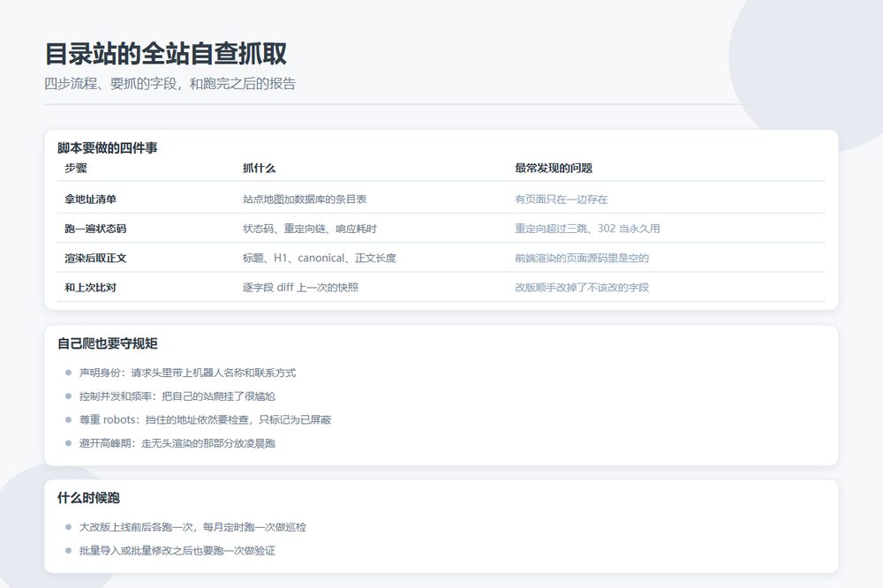The height and width of the screenshot is (588, 883).
Task: Click the column header 最常发现的问题
Action: coord(554,168)
